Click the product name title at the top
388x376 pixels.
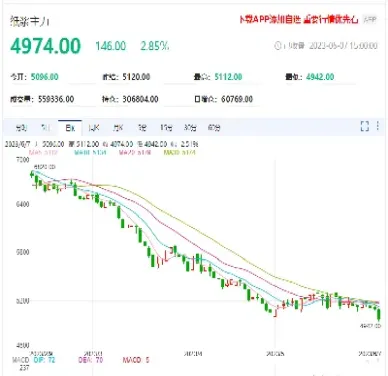[x=30, y=22]
